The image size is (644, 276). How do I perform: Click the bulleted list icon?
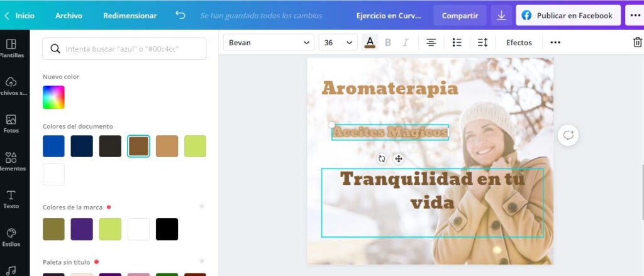[457, 42]
